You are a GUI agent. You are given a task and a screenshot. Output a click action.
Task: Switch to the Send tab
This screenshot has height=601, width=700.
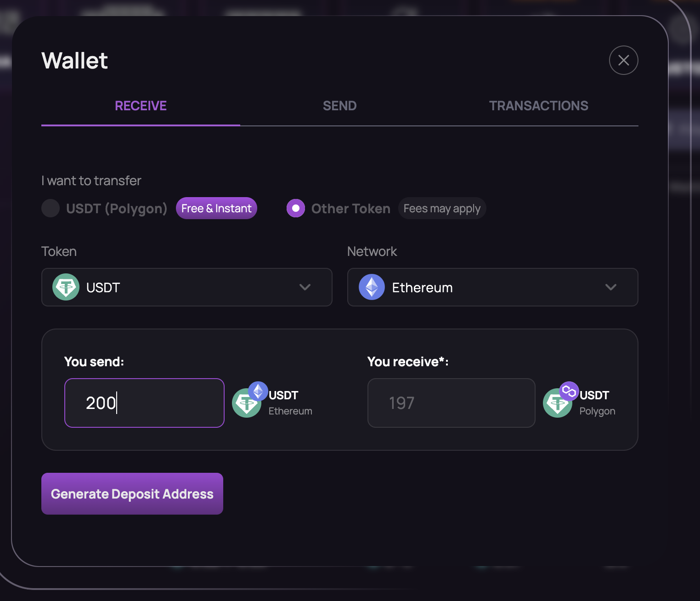(339, 106)
